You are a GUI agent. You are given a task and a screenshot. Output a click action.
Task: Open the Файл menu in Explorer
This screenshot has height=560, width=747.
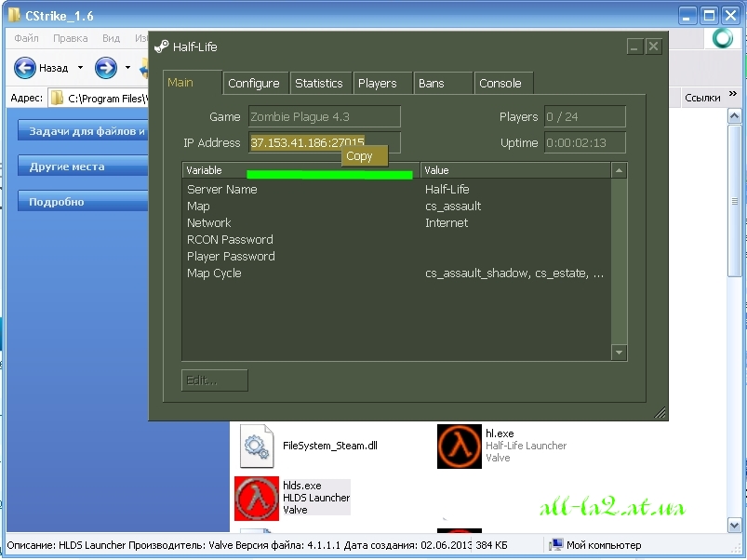click(x=26, y=38)
